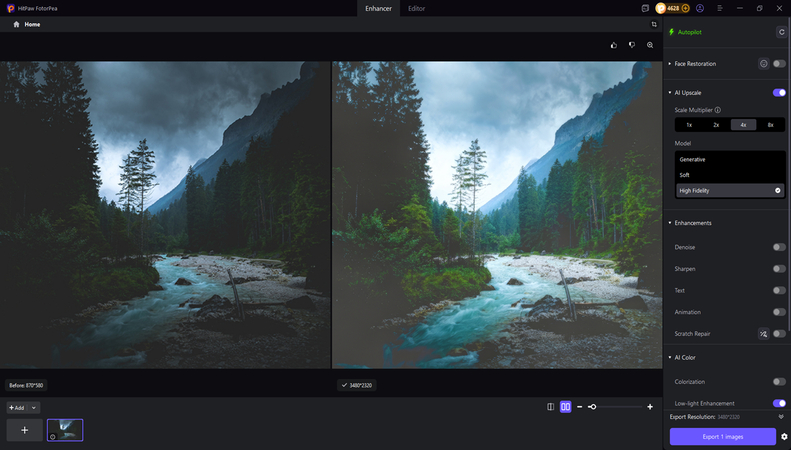Click the Scratch Repair brush icon
This screenshot has width=791, height=450.
click(763, 333)
